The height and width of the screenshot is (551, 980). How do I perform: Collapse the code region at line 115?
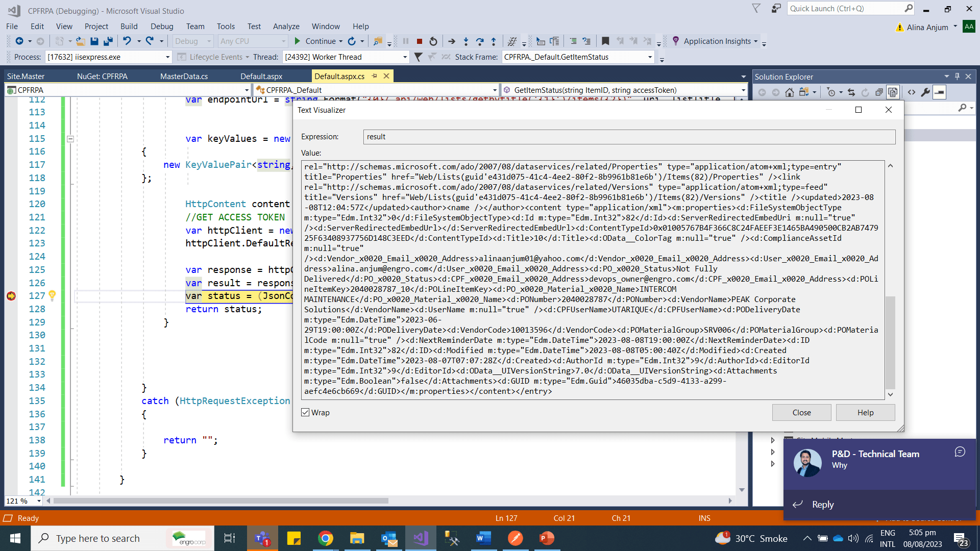click(70, 138)
